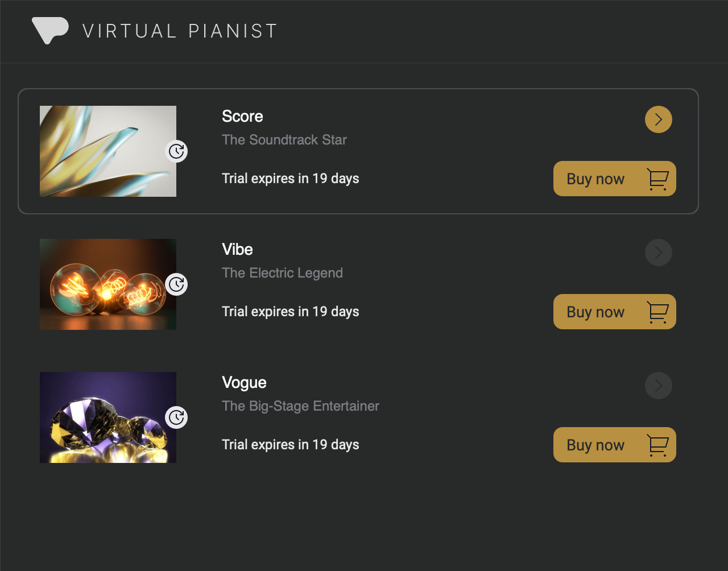
Task: Choose the Vibe product title
Action: (237, 250)
